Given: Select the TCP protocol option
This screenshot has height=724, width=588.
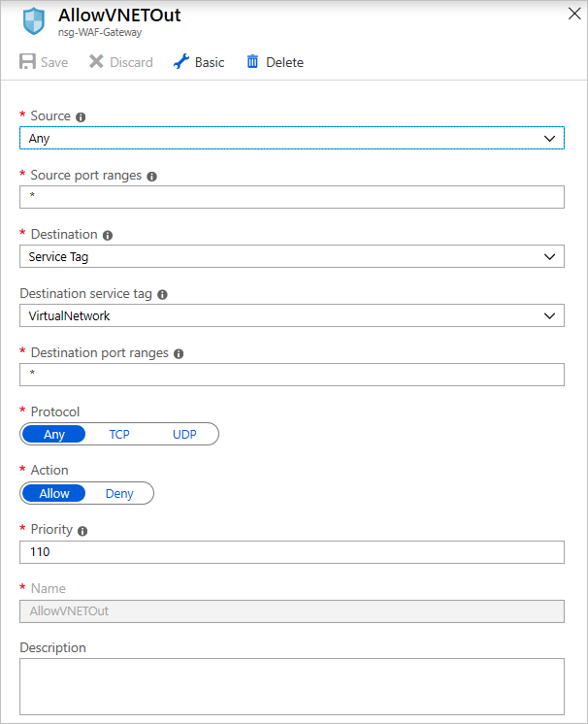Looking at the screenshot, I should 119,434.
